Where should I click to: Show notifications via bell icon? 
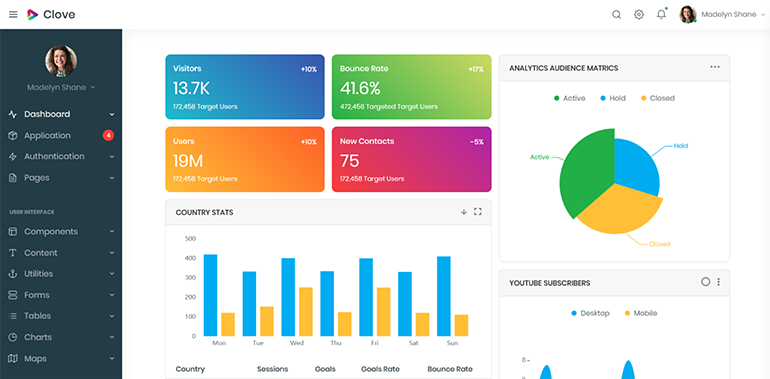(x=661, y=14)
